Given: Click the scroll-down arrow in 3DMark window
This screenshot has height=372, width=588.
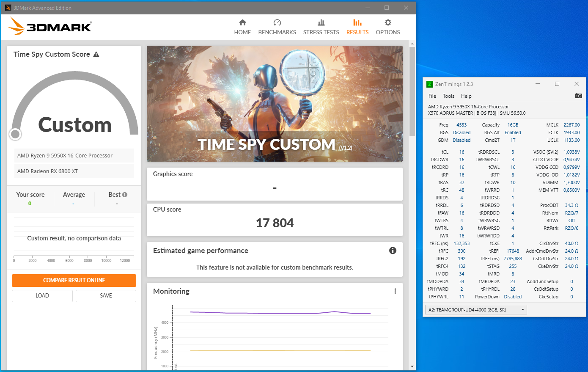Looking at the screenshot, I should (x=412, y=366).
